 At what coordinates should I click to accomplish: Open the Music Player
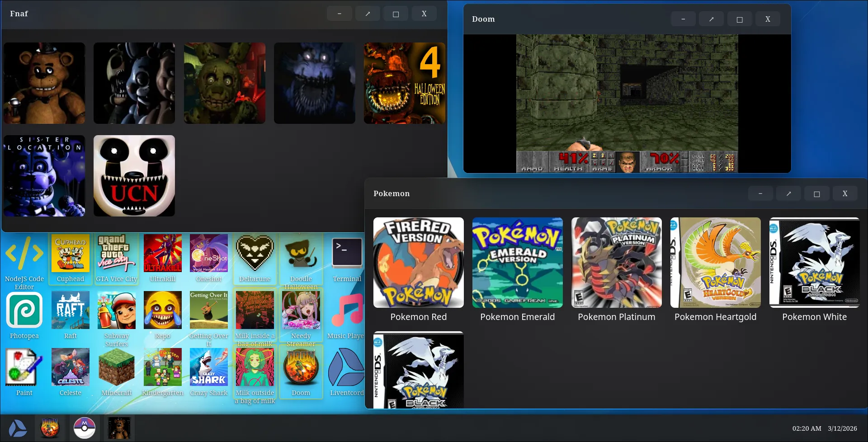click(346, 310)
